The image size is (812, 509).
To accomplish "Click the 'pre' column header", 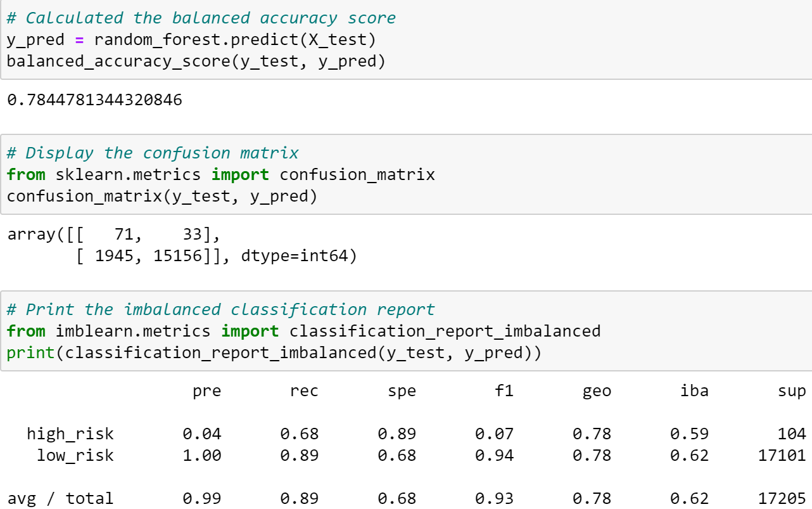I will (207, 392).
